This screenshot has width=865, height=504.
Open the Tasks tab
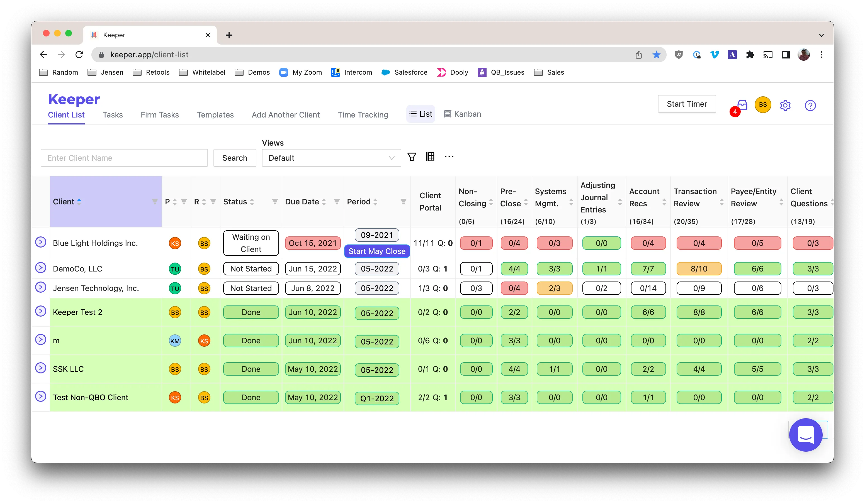(x=113, y=115)
